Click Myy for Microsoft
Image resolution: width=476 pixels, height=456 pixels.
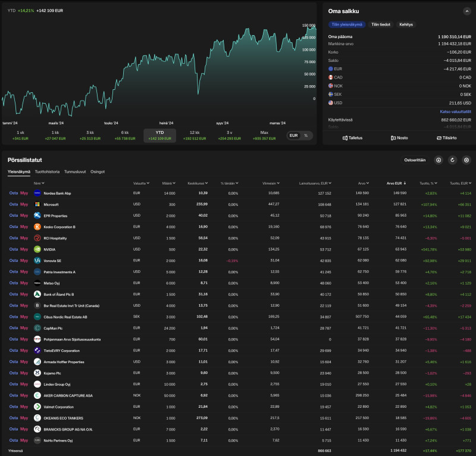[x=24, y=204]
